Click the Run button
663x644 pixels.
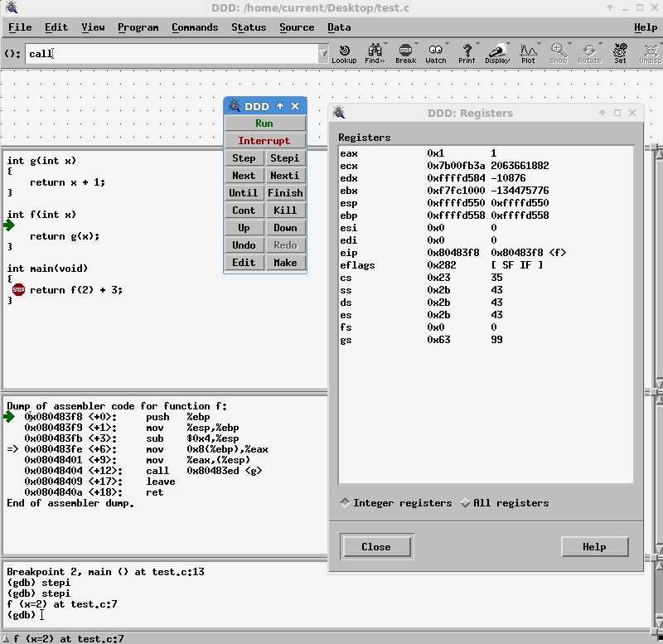coord(264,123)
